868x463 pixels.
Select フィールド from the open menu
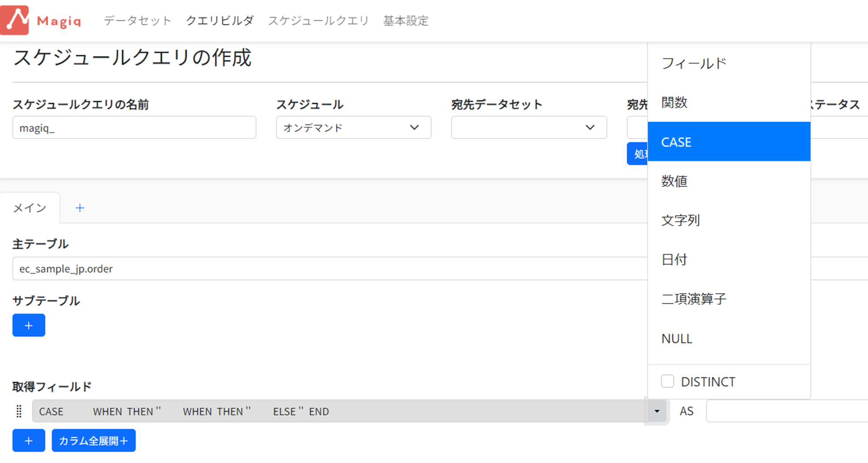pos(694,63)
